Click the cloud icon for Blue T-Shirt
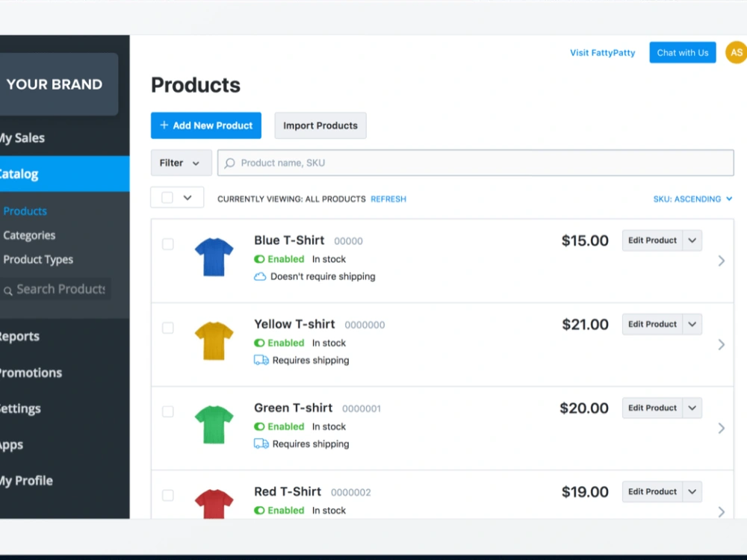Screen dimensions: 747x560 pos(260,277)
